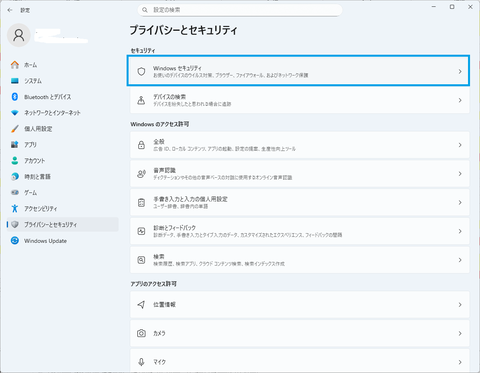Click the 個人用設定 brush icon
This screenshot has height=373, width=480.
(x=15, y=129)
